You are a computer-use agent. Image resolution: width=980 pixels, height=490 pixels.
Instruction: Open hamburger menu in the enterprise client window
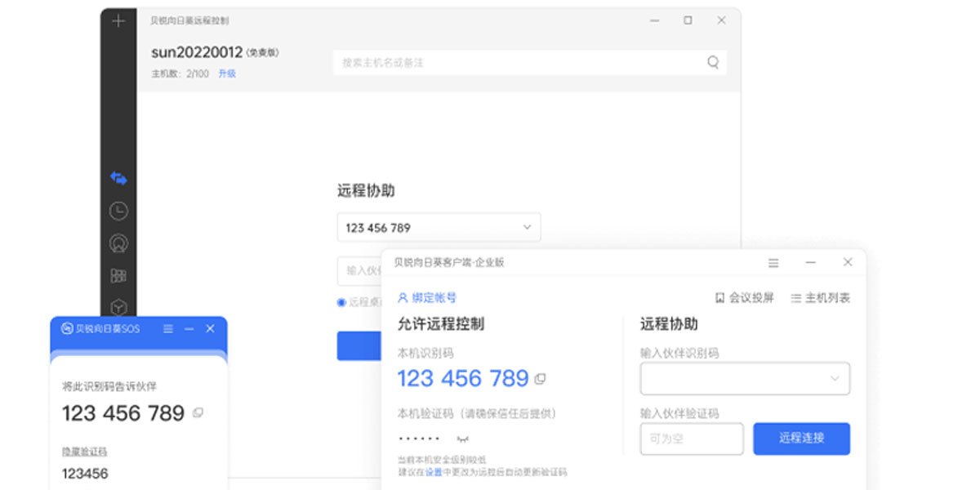pyautogui.click(x=773, y=263)
